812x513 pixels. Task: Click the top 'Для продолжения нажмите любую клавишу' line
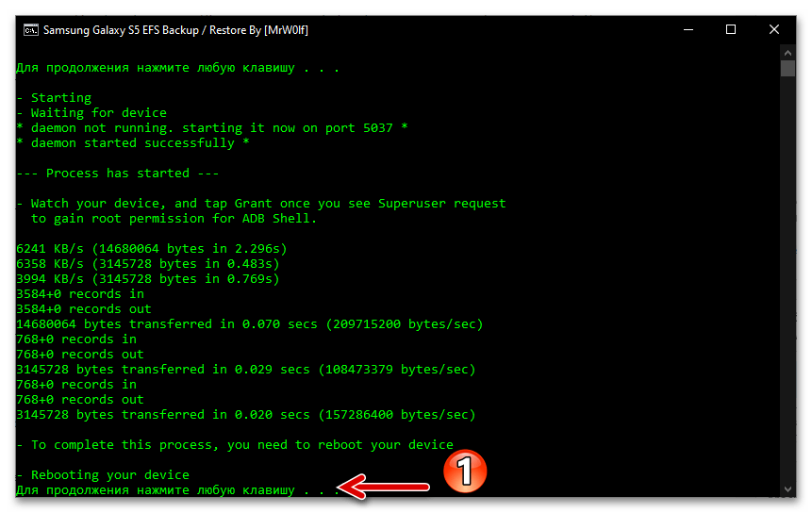tap(177, 68)
